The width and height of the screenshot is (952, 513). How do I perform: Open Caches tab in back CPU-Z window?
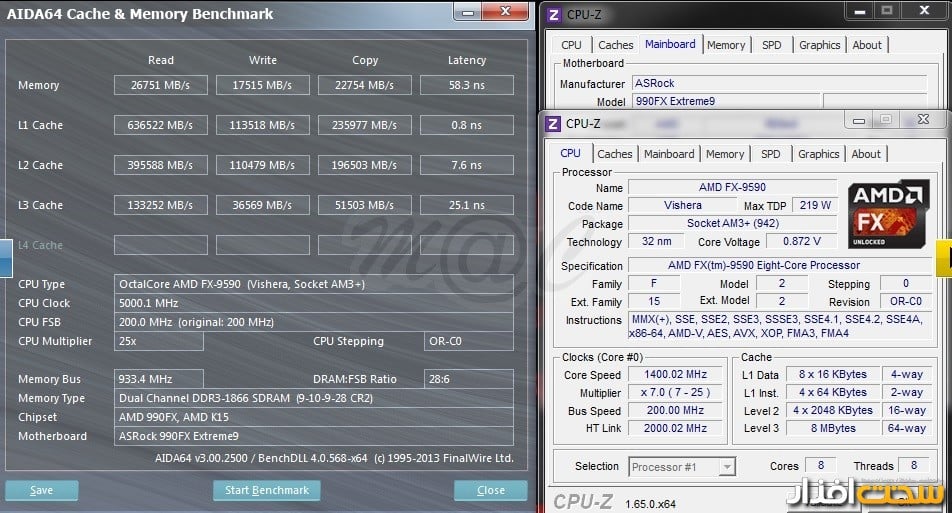(x=616, y=45)
